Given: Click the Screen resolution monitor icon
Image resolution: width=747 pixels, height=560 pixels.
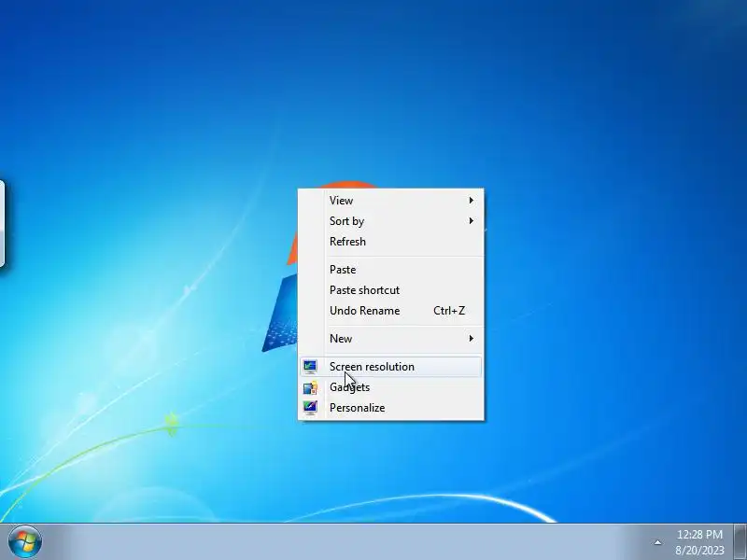Looking at the screenshot, I should pyautogui.click(x=310, y=367).
